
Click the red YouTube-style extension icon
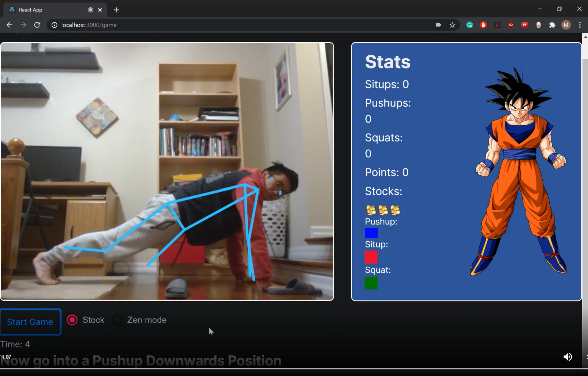click(x=525, y=25)
